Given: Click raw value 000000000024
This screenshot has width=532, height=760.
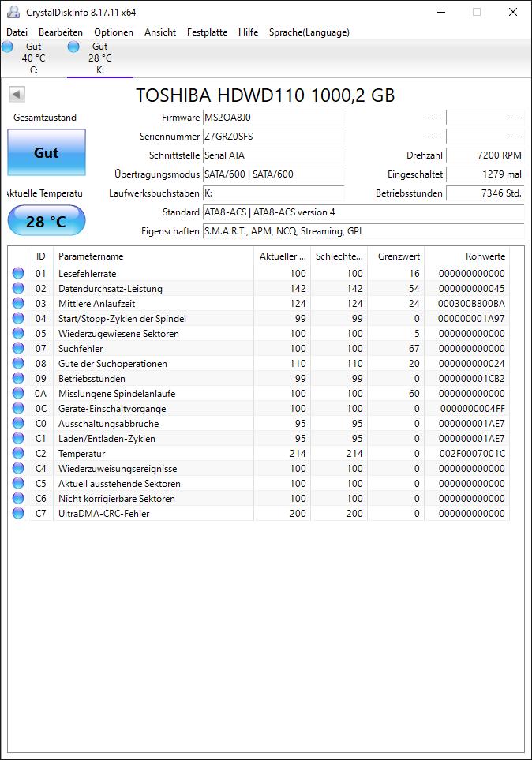Looking at the screenshot, I should [x=471, y=364].
